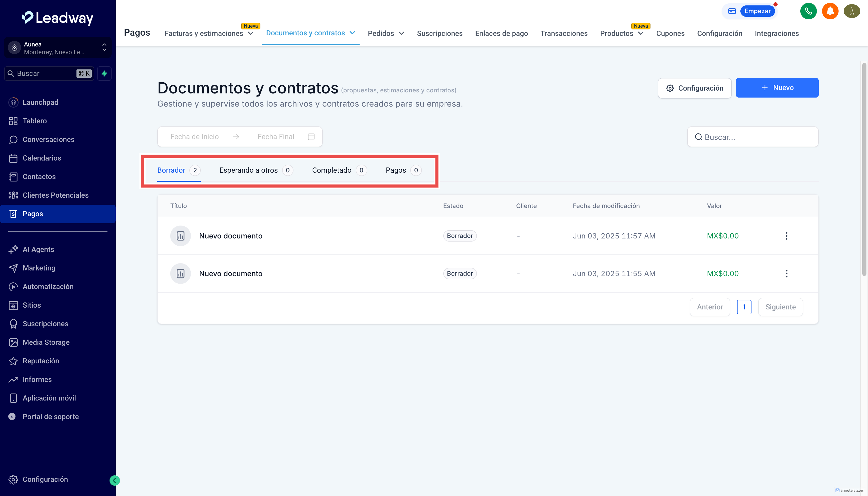Click the calendar icon in date range field
This screenshot has height=496, width=868.
pyautogui.click(x=311, y=137)
